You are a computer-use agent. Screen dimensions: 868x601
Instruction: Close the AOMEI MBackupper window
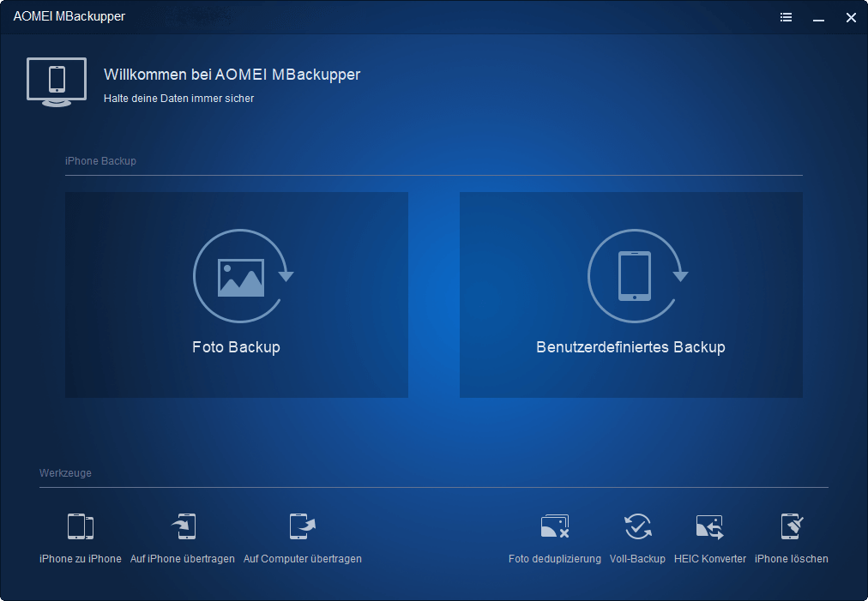tap(852, 18)
